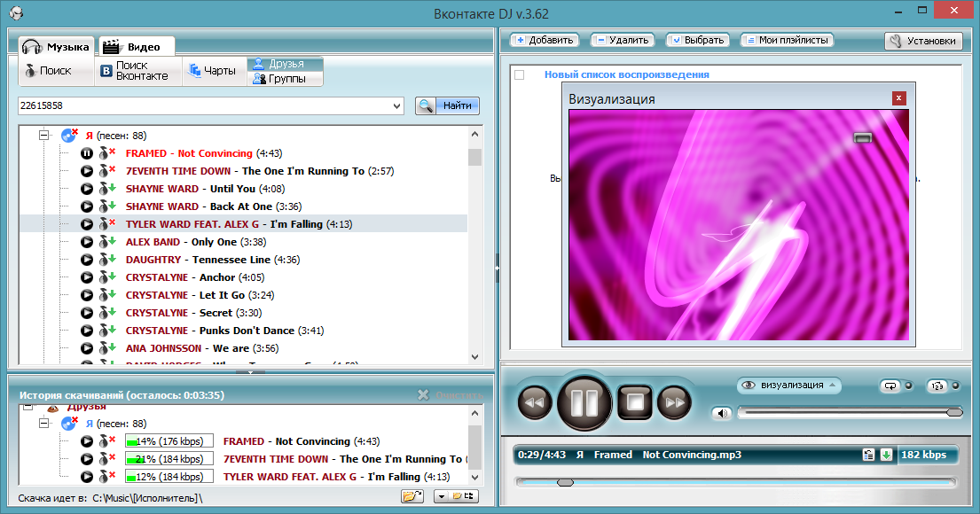The width and height of the screenshot is (980, 514).
Task: Click the disc icon next to Я (песен: 88) in friends tree
Action: (x=69, y=135)
